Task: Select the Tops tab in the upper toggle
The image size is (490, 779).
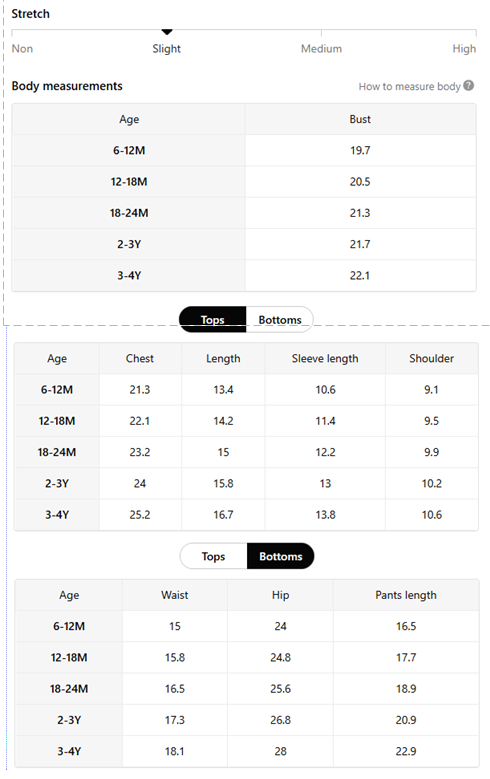Action: click(212, 319)
